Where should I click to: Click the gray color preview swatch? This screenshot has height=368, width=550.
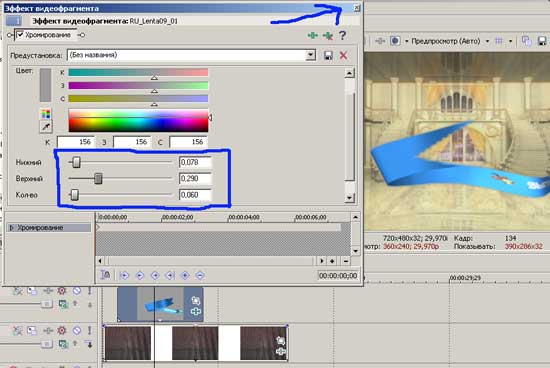[45, 85]
